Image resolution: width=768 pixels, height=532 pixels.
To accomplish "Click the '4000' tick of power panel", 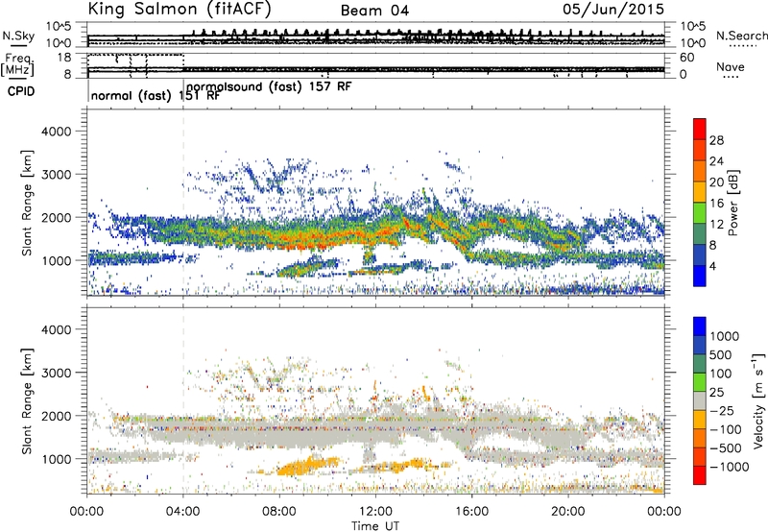I will [x=56, y=132].
